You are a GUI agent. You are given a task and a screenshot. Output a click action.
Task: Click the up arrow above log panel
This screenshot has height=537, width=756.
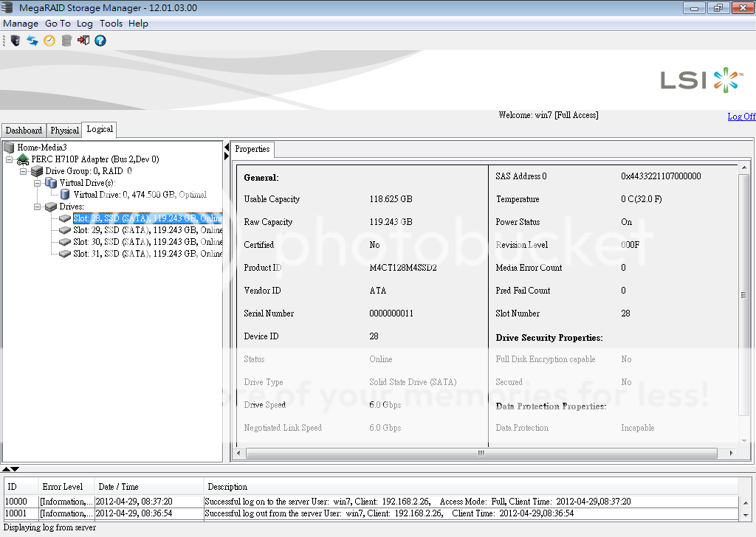(x=6, y=469)
